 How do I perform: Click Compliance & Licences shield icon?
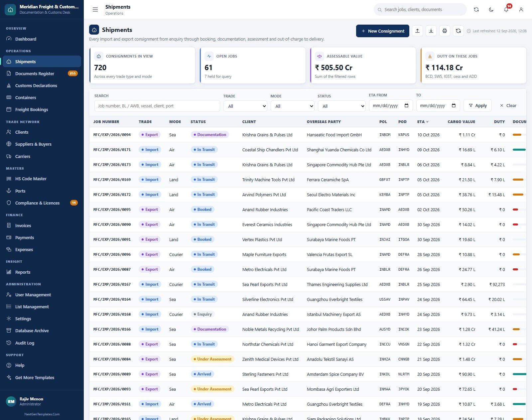click(9, 203)
